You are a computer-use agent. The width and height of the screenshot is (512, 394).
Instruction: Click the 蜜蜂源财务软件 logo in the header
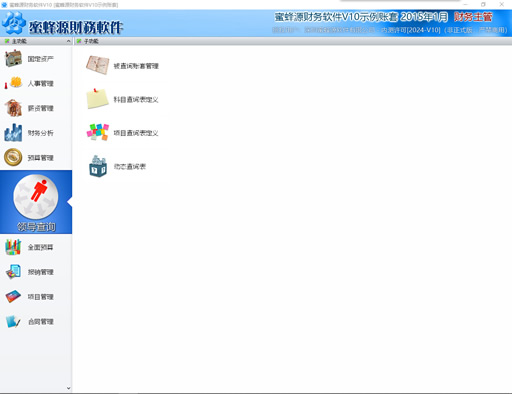[63, 23]
